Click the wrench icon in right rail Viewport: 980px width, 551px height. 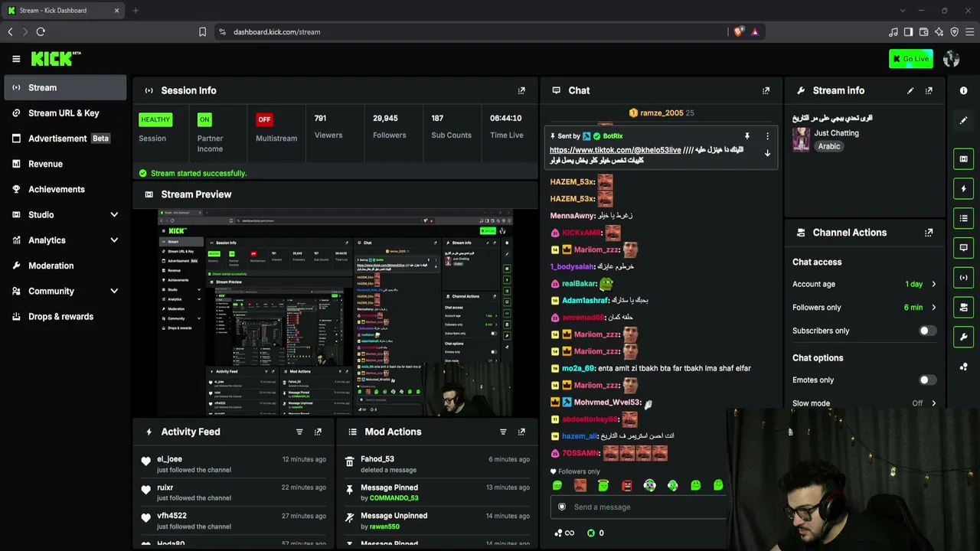click(x=964, y=337)
